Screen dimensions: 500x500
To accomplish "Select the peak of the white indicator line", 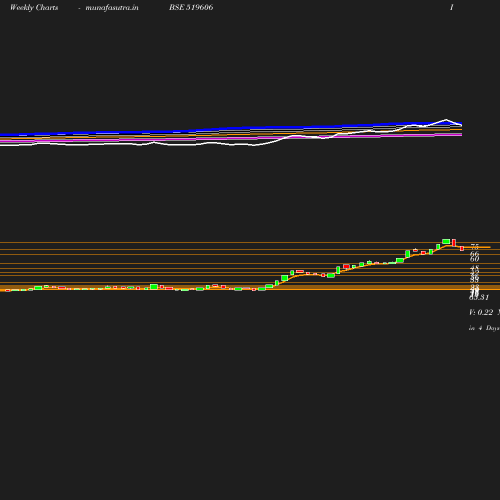I will 446,120.
